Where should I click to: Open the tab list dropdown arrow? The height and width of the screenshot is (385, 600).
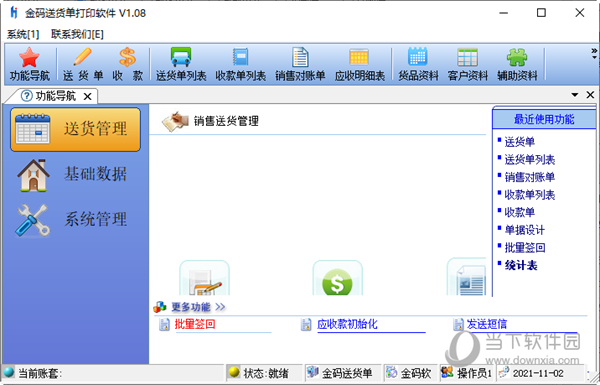point(575,95)
